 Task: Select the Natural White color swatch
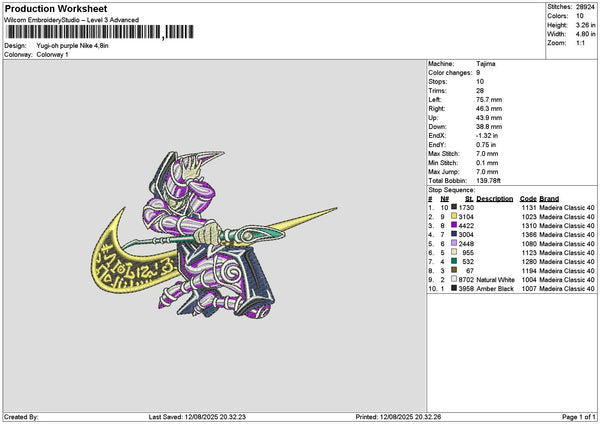click(454, 279)
